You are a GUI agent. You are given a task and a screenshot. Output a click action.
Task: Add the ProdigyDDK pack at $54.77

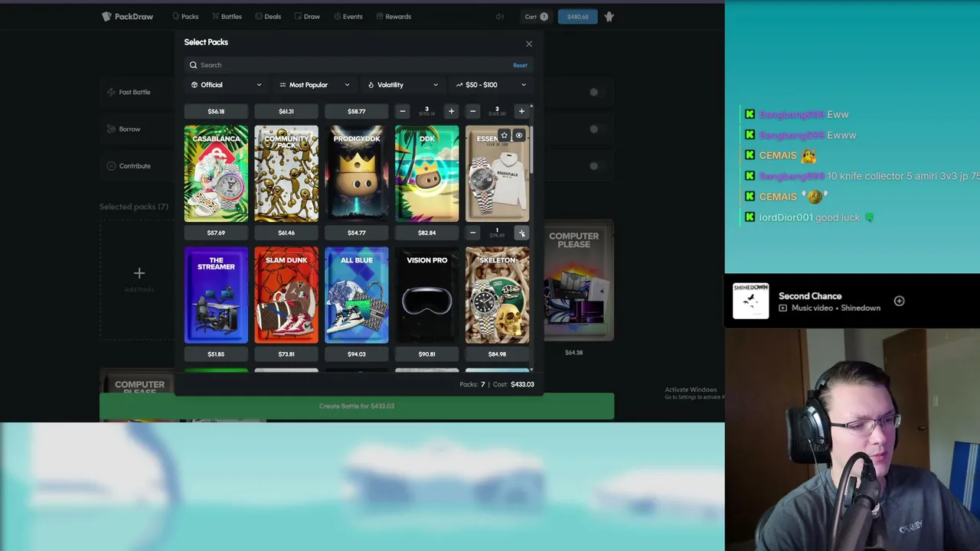click(357, 233)
